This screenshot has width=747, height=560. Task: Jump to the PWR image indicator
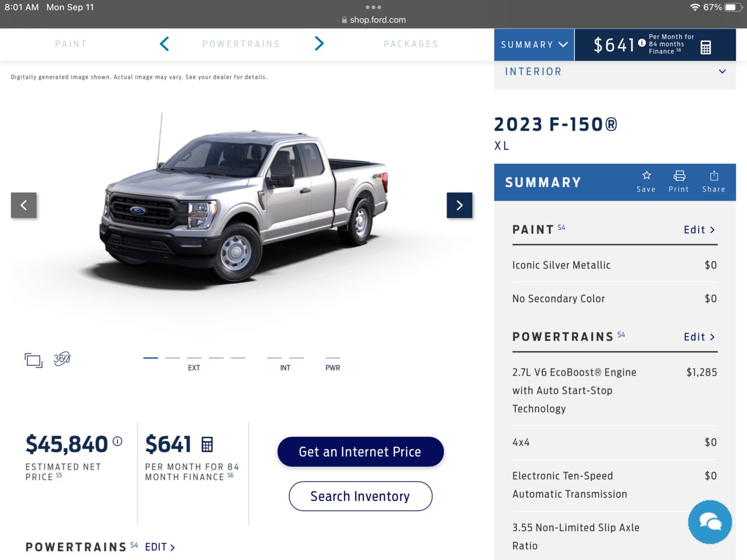pyautogui.click(x=333, y=363)
